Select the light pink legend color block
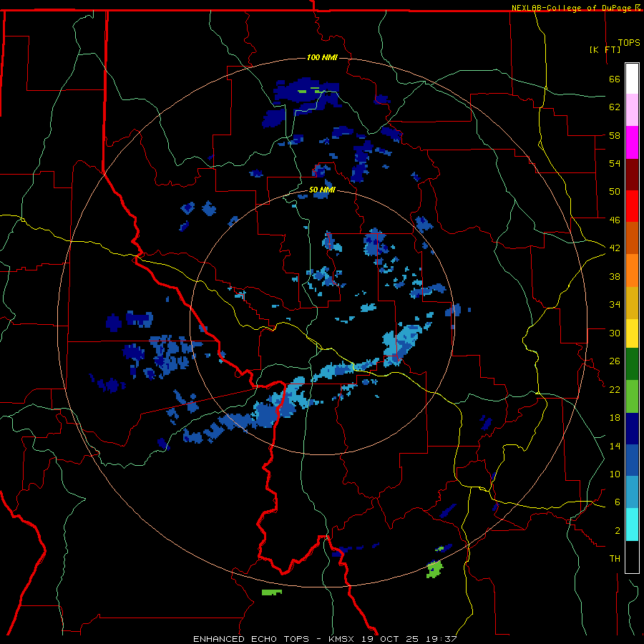The height and width of the screenshot is (644, 644). (x=632, y=110)
